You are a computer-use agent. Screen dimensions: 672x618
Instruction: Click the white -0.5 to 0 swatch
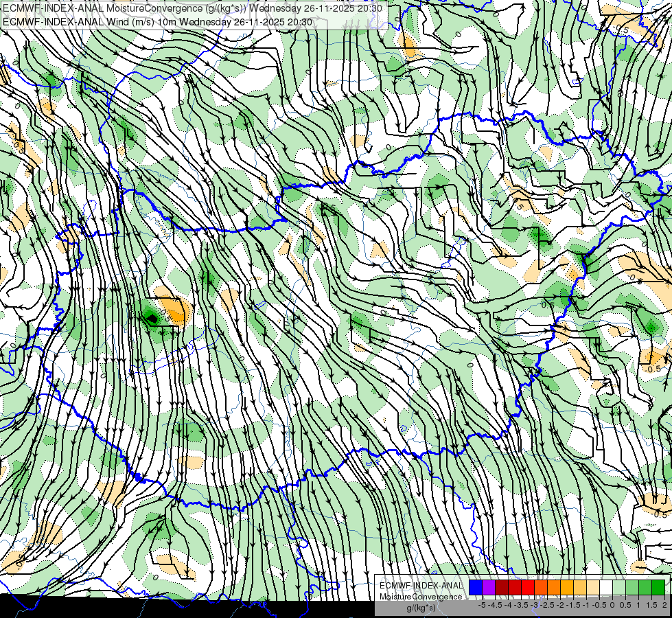coord(606,587)
